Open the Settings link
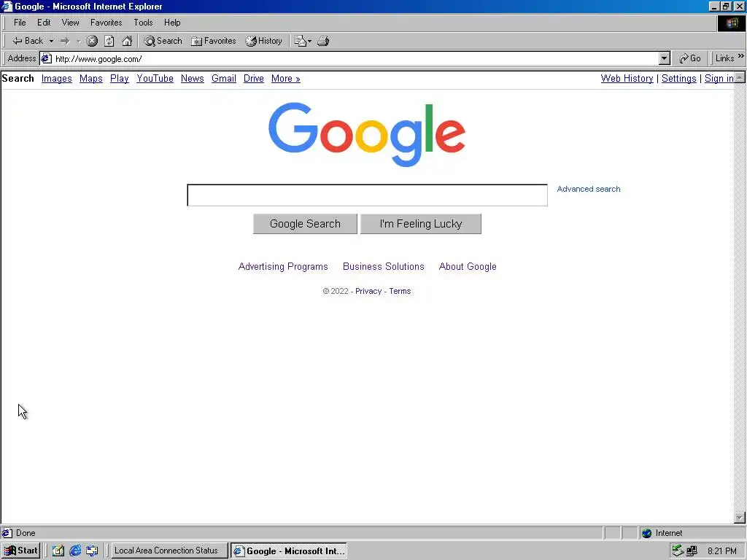747x560 pixels. (679, 79)
